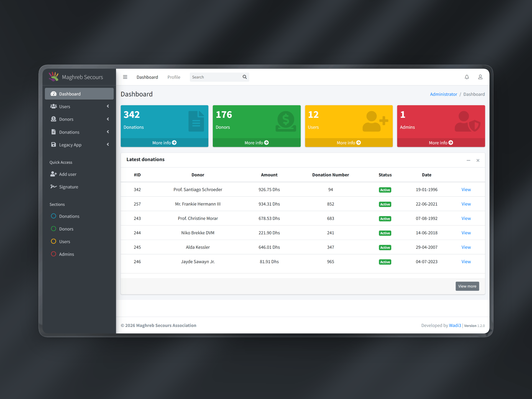The width and height of the screenshot is (532, 399).
Task: View donation by Prof. Santiago Schroeder
Action: (x=466, y=190)
